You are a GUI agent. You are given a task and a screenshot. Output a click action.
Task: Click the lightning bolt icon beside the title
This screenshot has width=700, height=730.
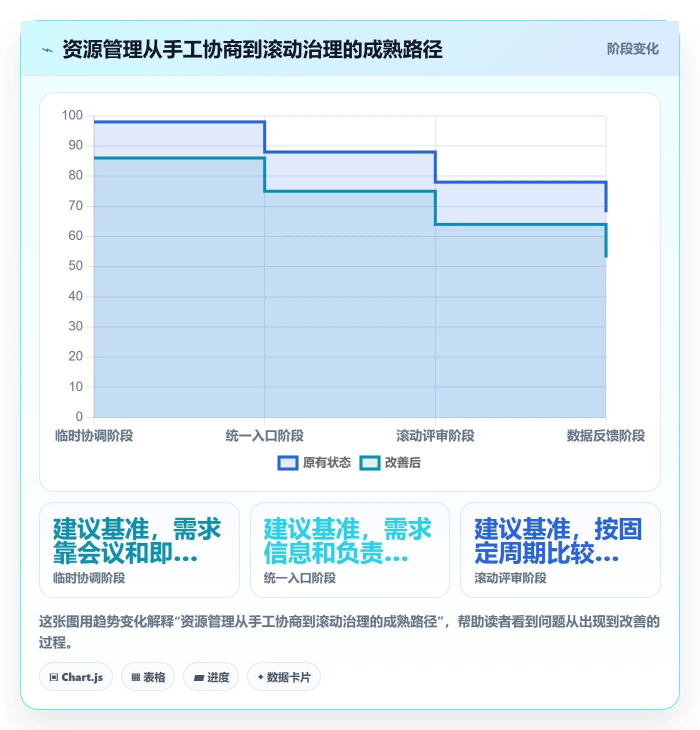(x=47, y=50)
